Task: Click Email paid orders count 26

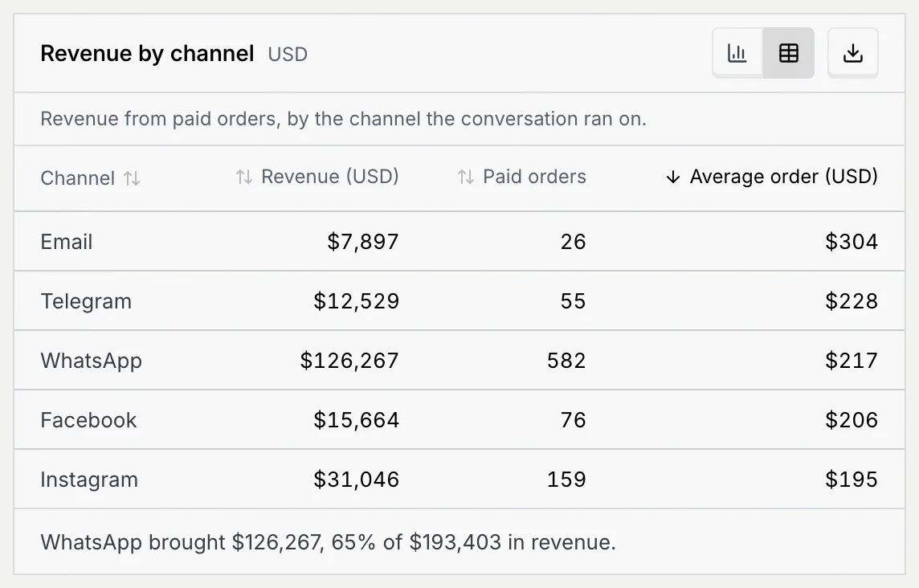Action: coord(573,242)
